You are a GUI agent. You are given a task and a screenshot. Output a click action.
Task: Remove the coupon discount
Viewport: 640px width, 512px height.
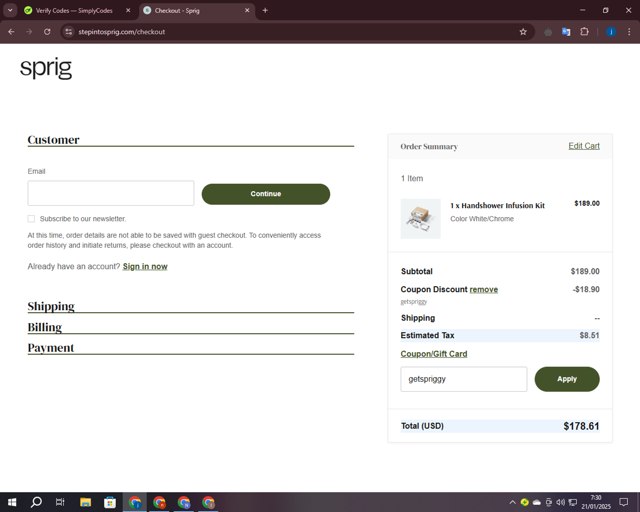coord(484,289)
